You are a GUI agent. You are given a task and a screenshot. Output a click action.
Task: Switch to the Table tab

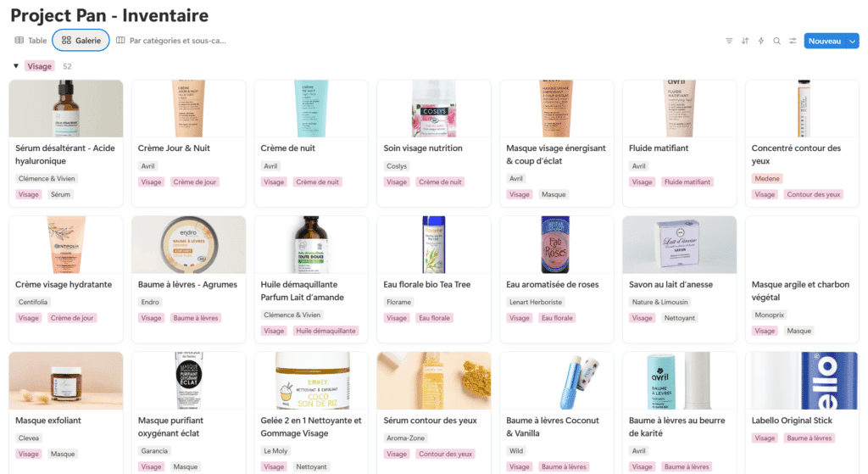(31, 41)
